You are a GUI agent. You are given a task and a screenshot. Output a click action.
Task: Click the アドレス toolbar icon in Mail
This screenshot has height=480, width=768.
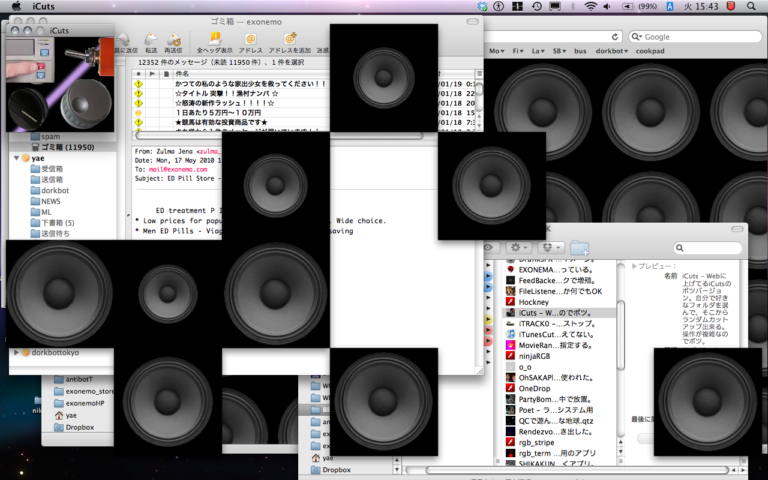point(250,42)
